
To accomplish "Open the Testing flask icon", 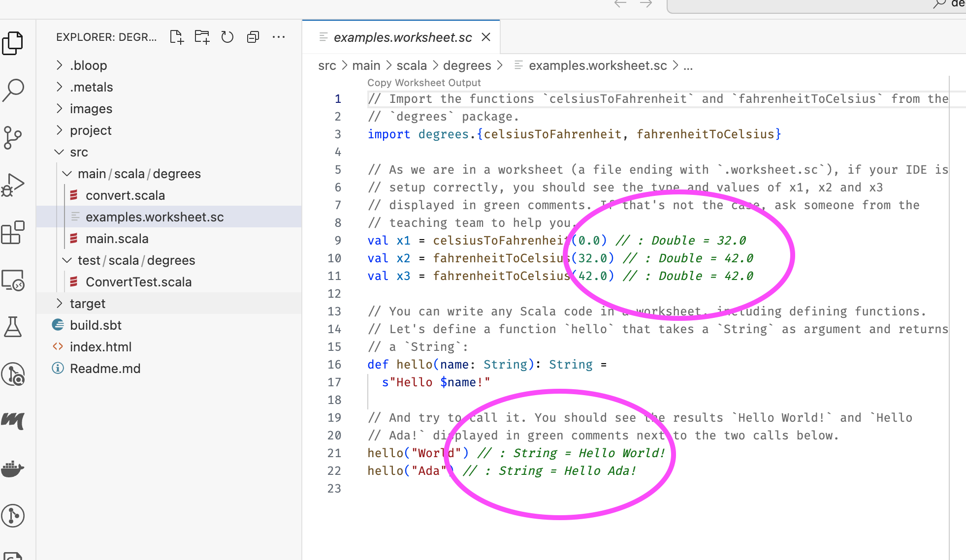I will (x=13, y=327).
